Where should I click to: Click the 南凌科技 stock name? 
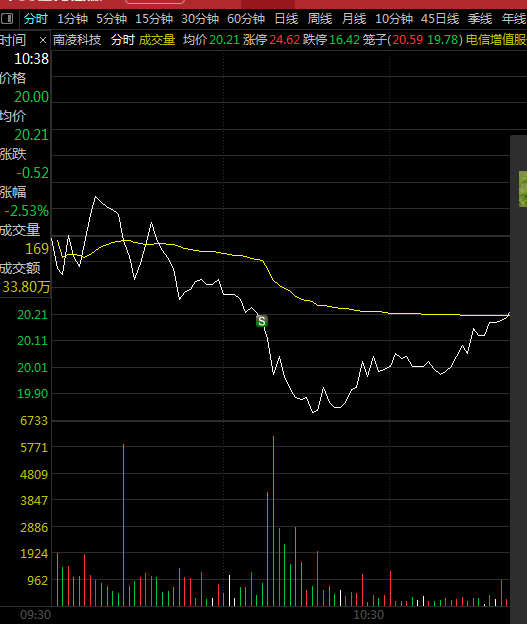(77, 40)
